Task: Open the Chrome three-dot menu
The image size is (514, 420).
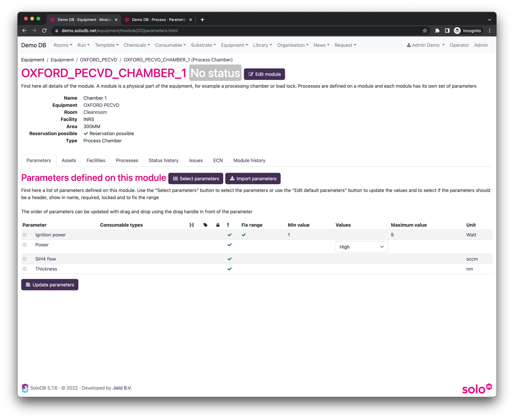Action: click(x=490, y=31)
